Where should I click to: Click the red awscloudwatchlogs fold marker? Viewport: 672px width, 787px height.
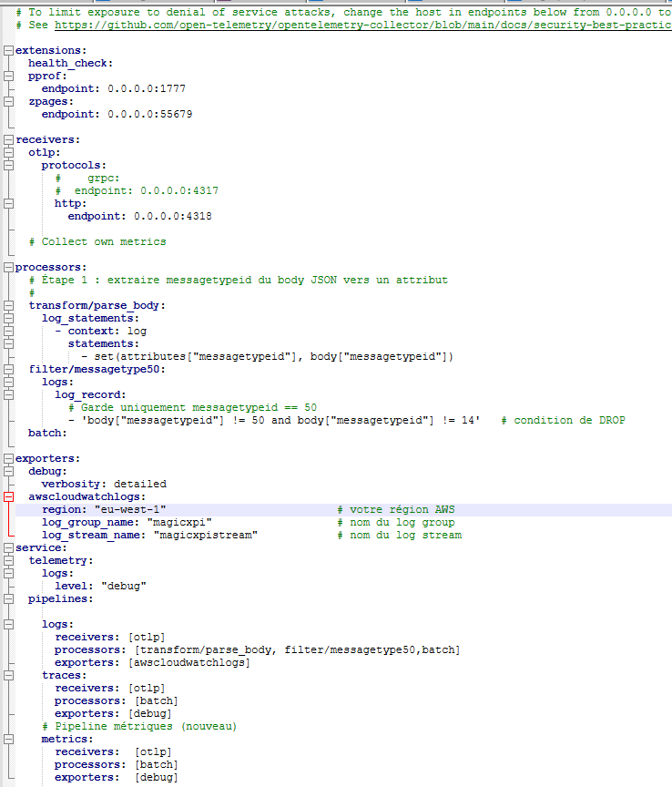[x=8, y=497]
